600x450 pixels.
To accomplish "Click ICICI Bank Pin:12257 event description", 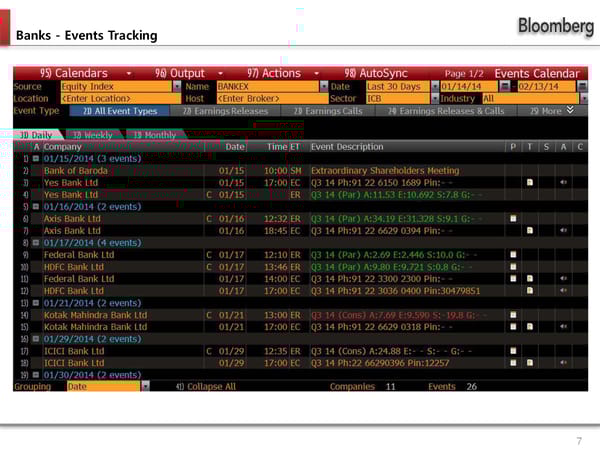I will (380, 363).
